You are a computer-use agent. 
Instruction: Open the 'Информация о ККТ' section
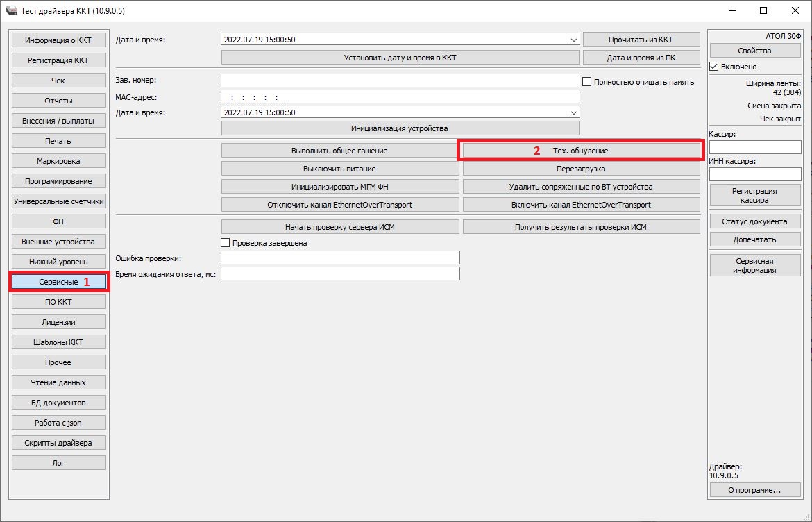pos(59,40)
